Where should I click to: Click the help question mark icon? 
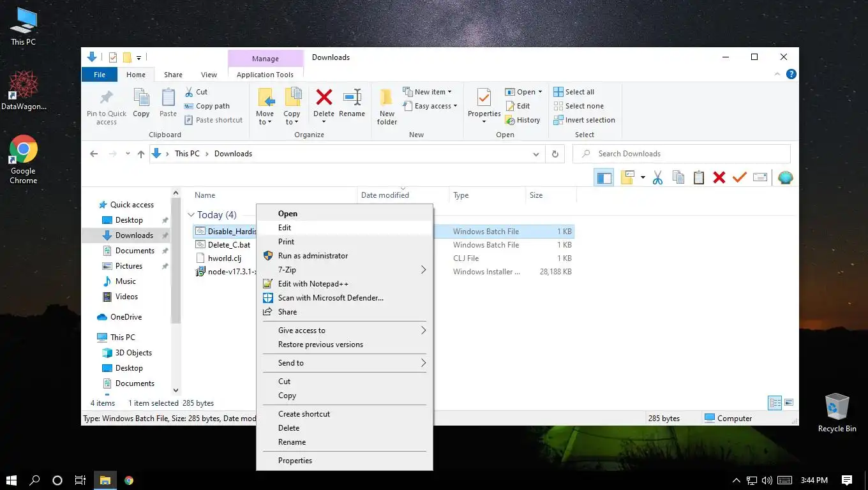pos(791,75)
